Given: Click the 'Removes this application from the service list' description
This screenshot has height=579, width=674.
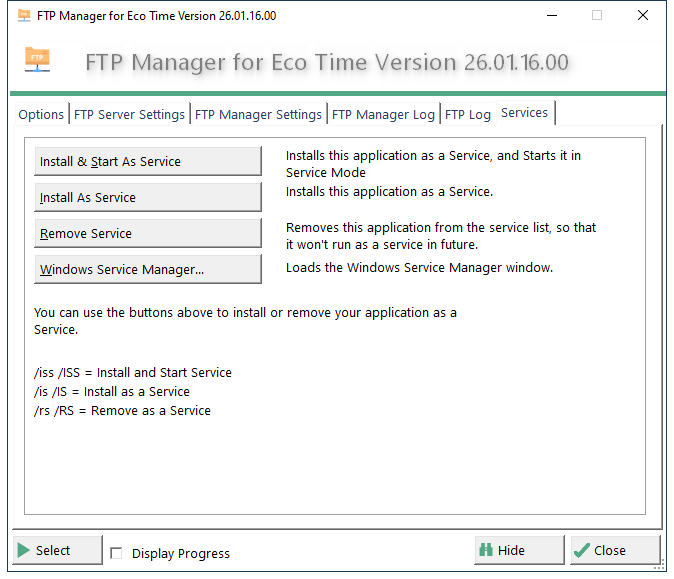Looking at the screenshot, I should [441, 236].
